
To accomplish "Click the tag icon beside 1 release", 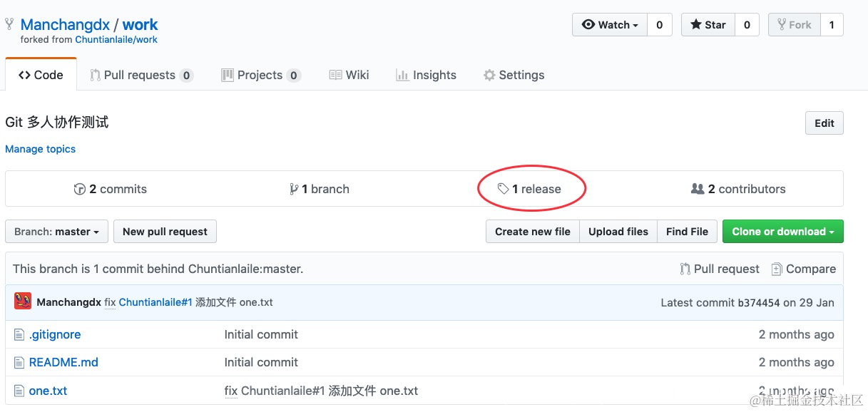I will click(504, 189).
